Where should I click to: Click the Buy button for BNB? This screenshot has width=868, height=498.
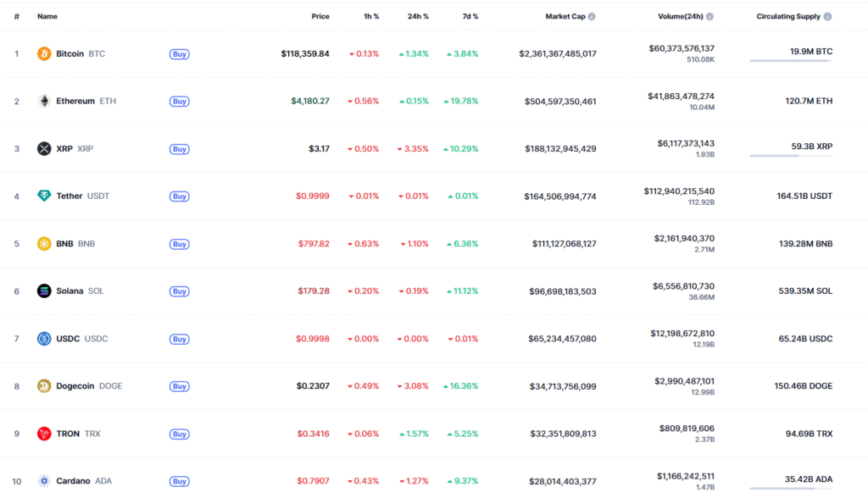(180, 244)
